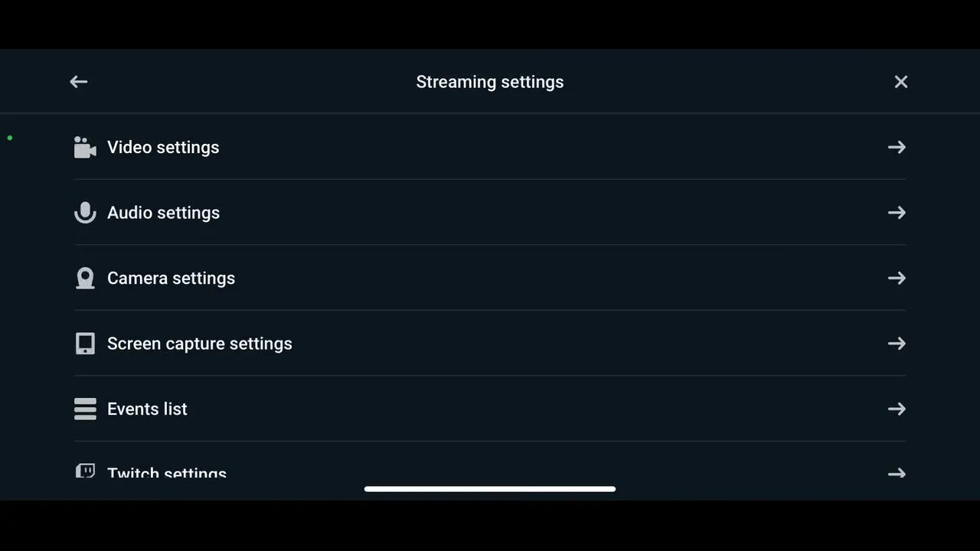
Task: Open Video settings
Action: [490, 147]
